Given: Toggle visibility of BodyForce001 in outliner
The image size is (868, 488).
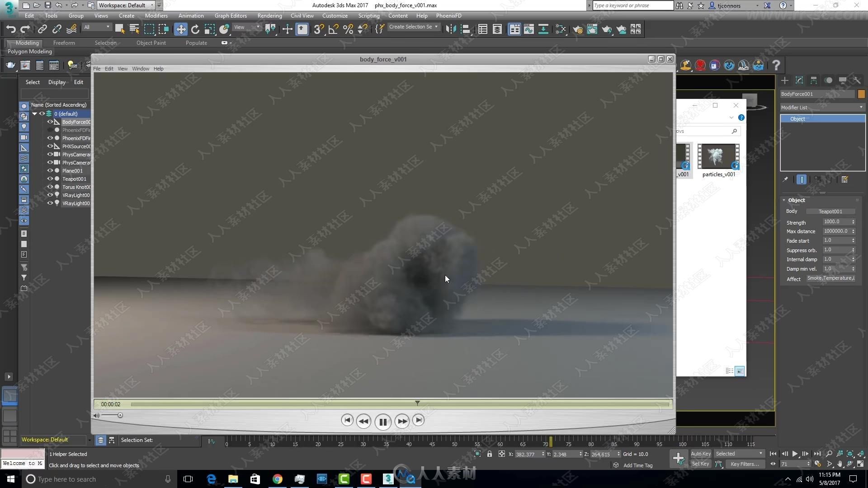Looking at the screenshot, I should click(51, 122).
